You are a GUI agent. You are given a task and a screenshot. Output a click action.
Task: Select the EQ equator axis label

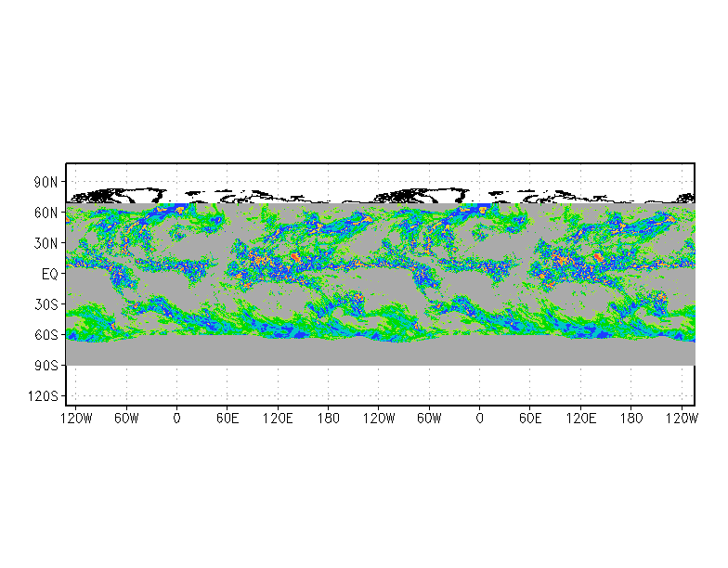pyautogui.click(x=50, y=275)
